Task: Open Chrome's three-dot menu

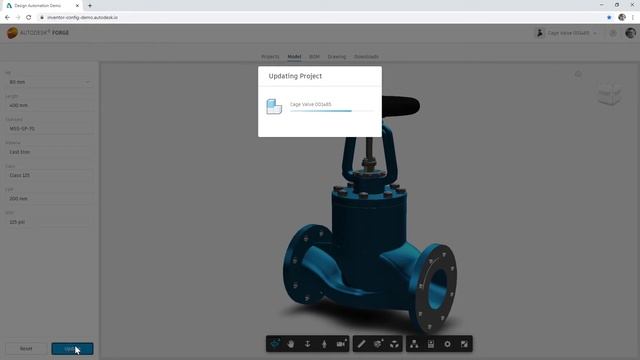Action: click(633, 18)
